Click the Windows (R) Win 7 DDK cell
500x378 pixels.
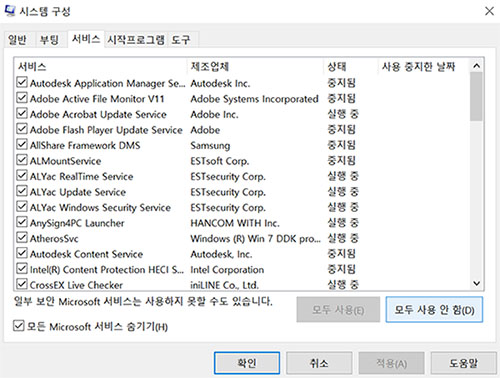tap(255, 239)
